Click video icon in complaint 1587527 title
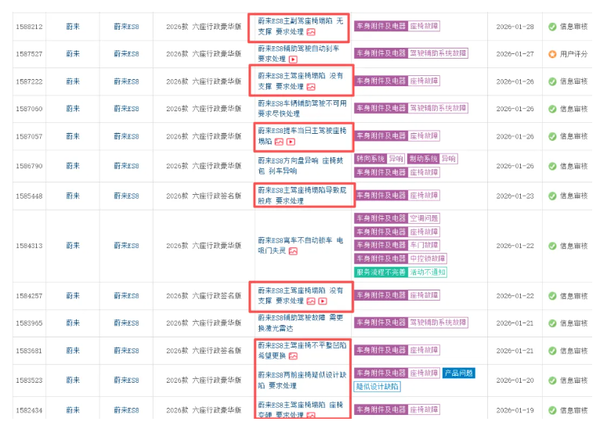The width and height of the screenshot is (600, 436). point(294,60)
